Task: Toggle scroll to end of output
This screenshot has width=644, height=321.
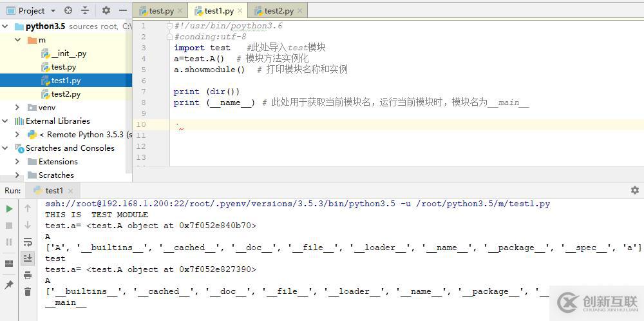Action: pos(28,258)
